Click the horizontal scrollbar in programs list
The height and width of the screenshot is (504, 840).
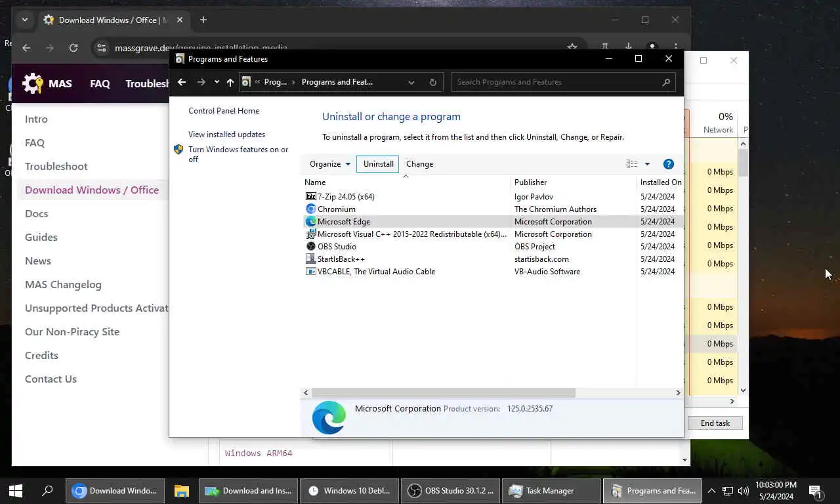(x=444, y=392)
